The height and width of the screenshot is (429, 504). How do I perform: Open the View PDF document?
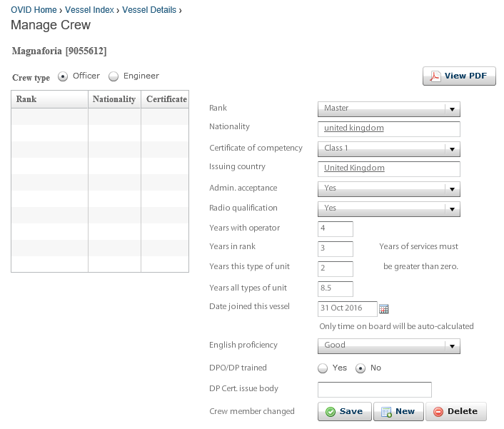point(459,76)
